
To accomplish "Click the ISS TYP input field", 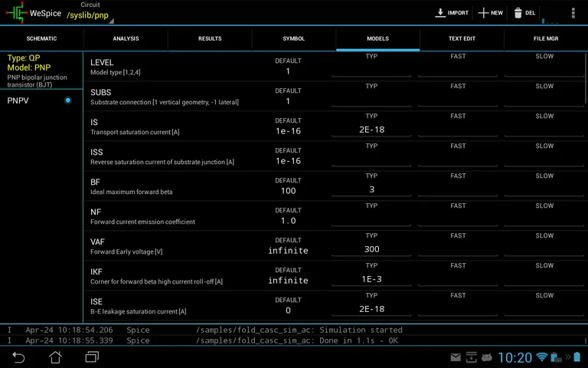I will (371, 159).
